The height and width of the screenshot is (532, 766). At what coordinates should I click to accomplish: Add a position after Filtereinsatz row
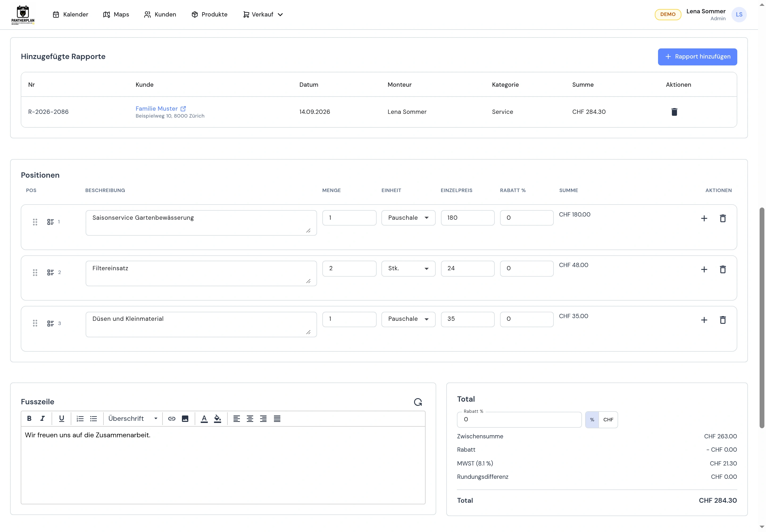tap(704, 269)
